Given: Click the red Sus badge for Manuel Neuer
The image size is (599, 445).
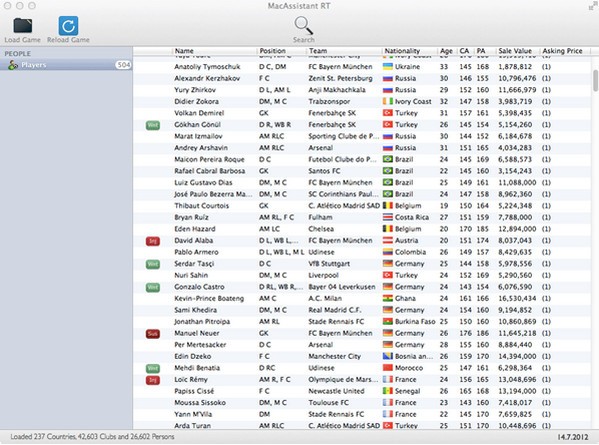Looking at the screenshot, I should [153, 333].
